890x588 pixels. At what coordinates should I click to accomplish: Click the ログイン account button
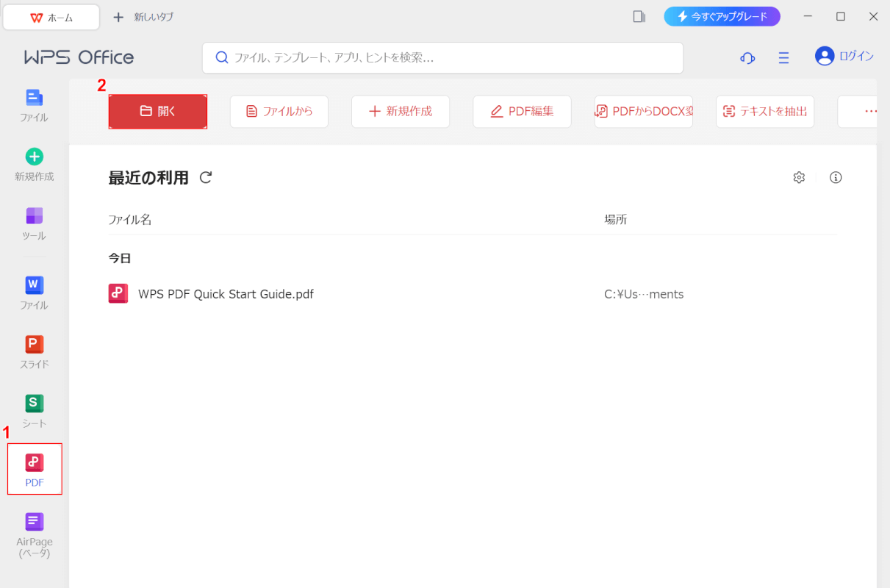844,56
